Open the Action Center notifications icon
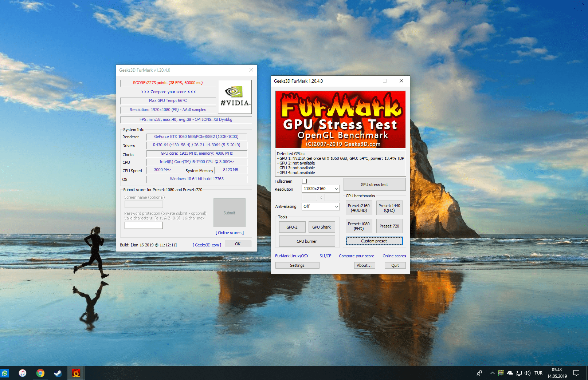The image size is (588, 380). (576, 373)
